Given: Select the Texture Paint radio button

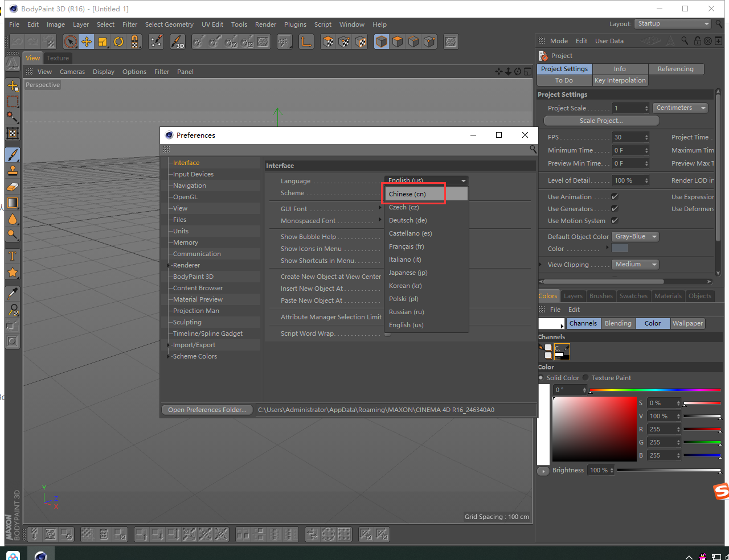Looking at the screenshot, I should (x=585, y=378).
